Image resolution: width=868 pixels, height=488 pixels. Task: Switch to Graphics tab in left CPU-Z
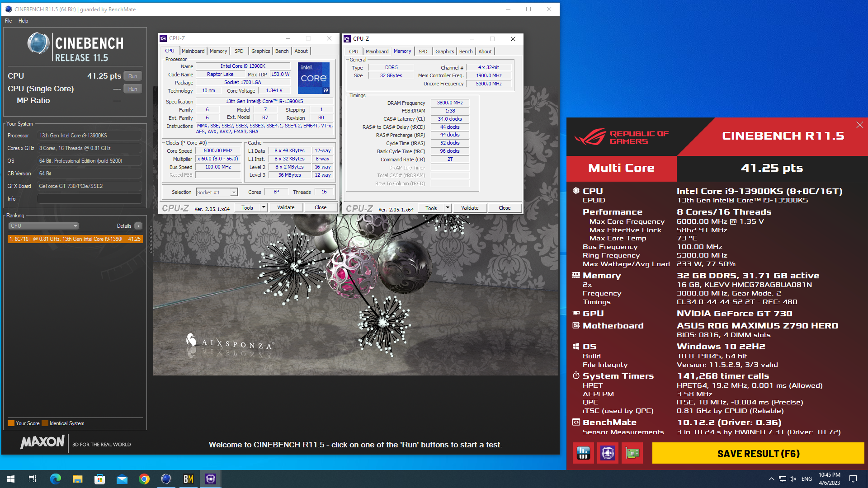[x=261, y=51]
